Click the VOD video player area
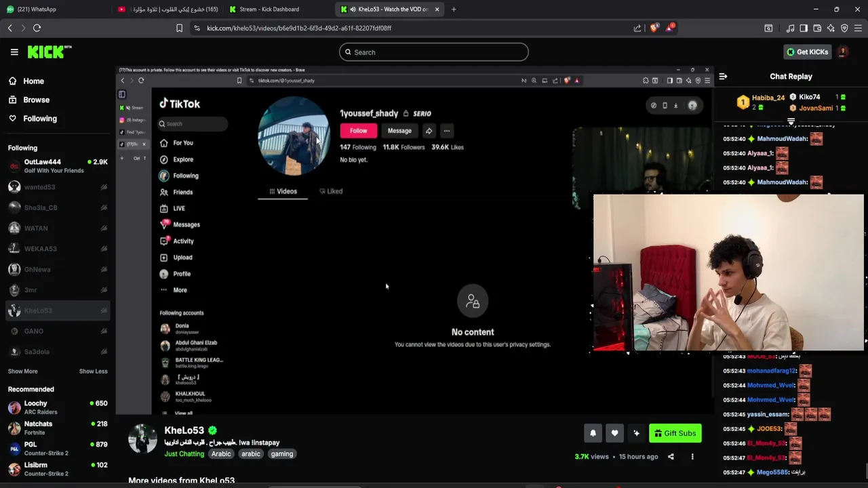 pos(414,239)
